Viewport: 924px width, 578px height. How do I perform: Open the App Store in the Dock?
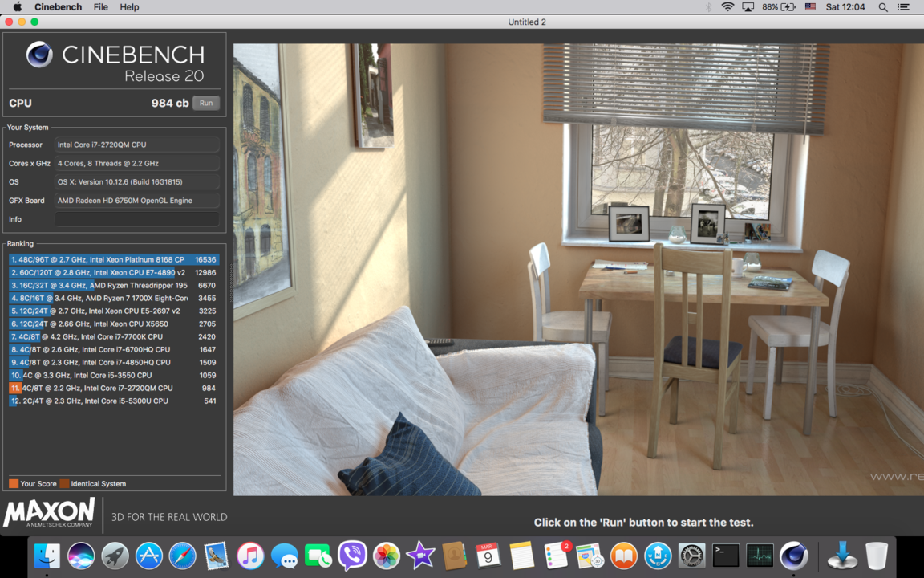pyautogui.click(x=149, y=556)
